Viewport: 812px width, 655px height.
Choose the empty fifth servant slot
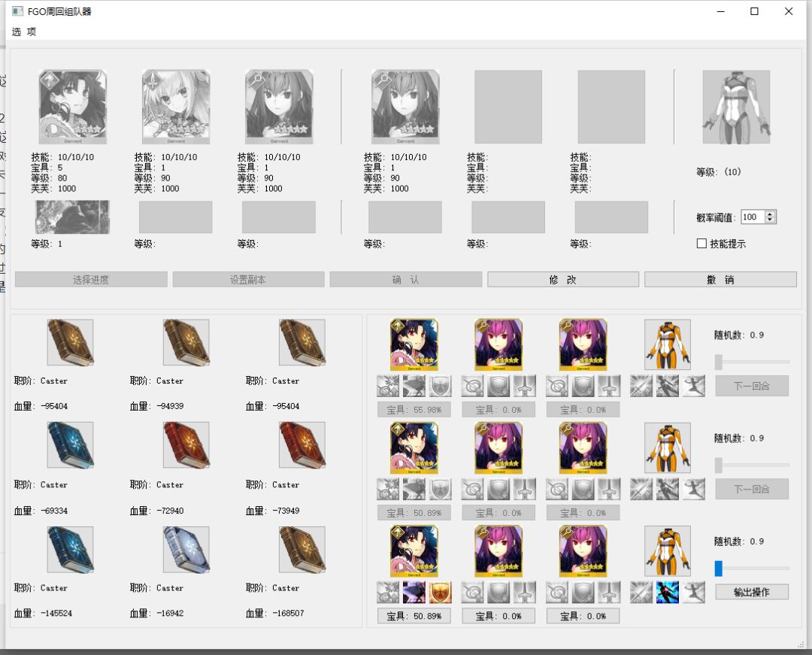508,107
